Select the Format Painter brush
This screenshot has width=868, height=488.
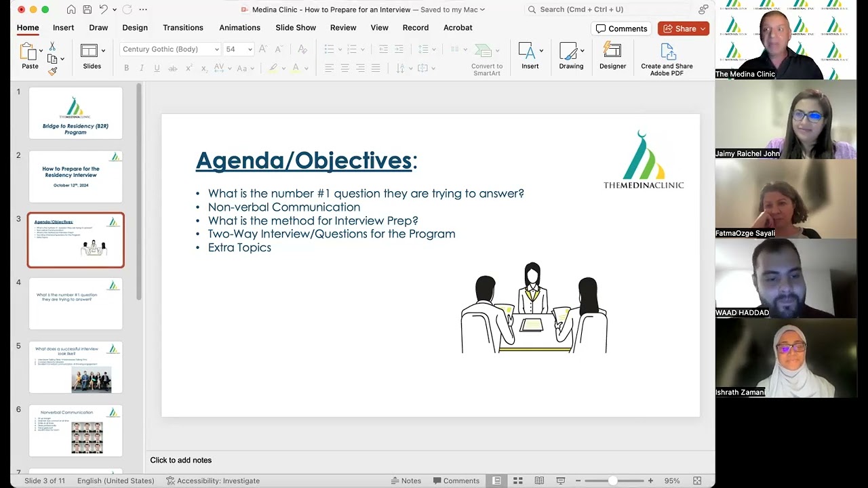(52, 70)
